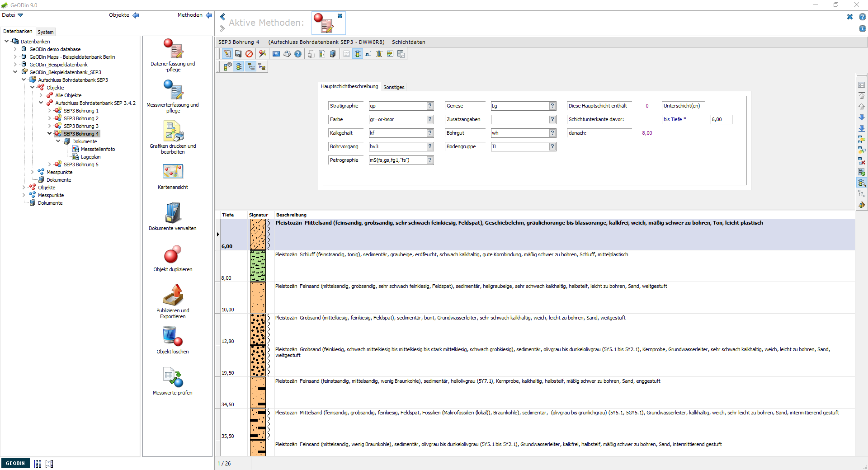Click the GEODIN button in status bar
The image size is (868, 470).
click(15, 463)
